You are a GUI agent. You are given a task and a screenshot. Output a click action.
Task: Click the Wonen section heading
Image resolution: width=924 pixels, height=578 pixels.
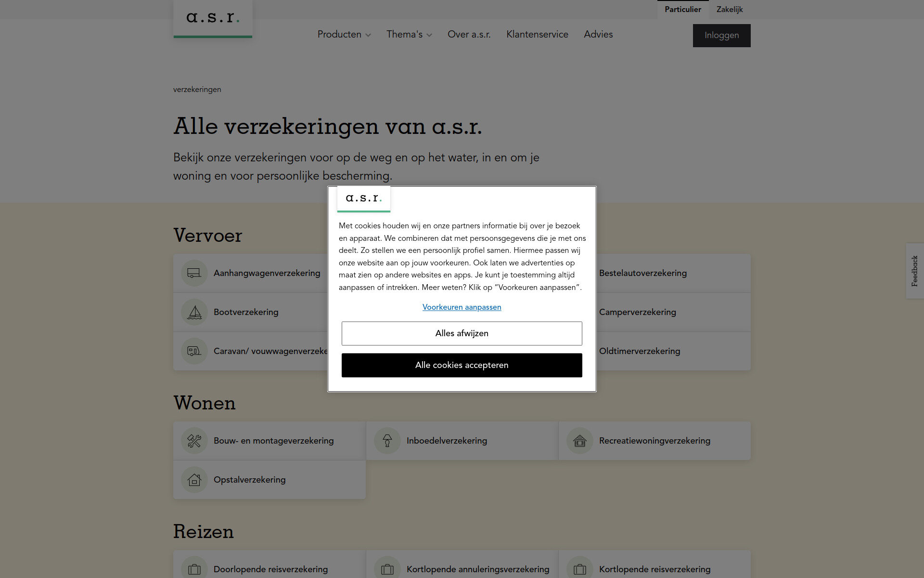click(x=205, y=403)
